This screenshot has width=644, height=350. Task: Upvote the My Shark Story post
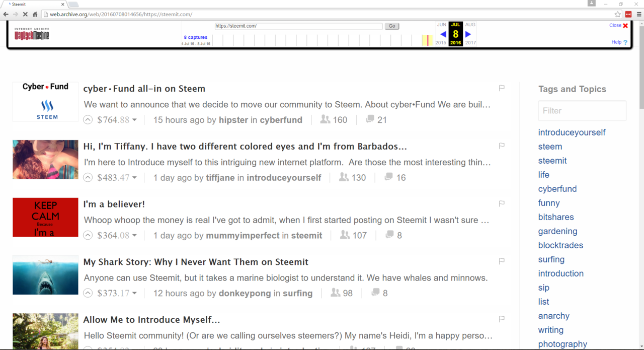88,293
